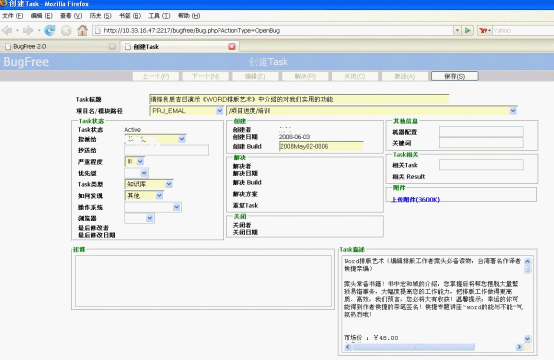554x360 pixels.
Task: Close the BugFree 2.0 tab
Action: click(x=112, y=46)
